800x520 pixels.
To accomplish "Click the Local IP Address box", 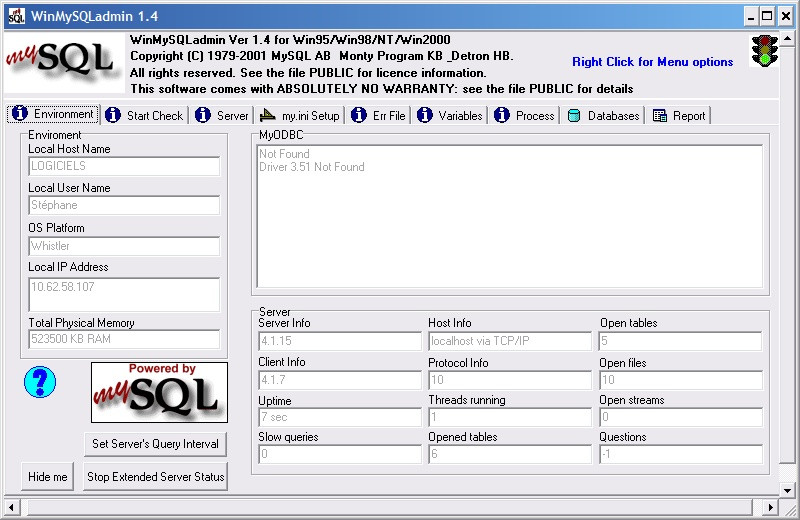I will (x=124, y=294).
